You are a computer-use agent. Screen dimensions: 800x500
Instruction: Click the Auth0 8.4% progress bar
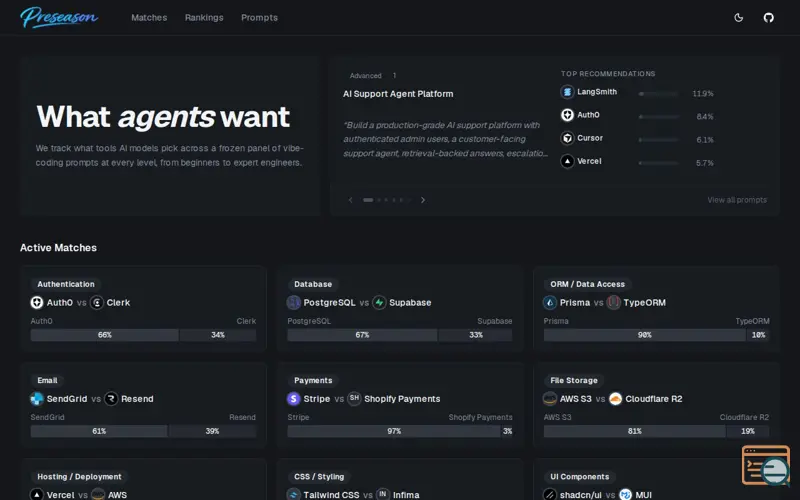pos(659,117)
